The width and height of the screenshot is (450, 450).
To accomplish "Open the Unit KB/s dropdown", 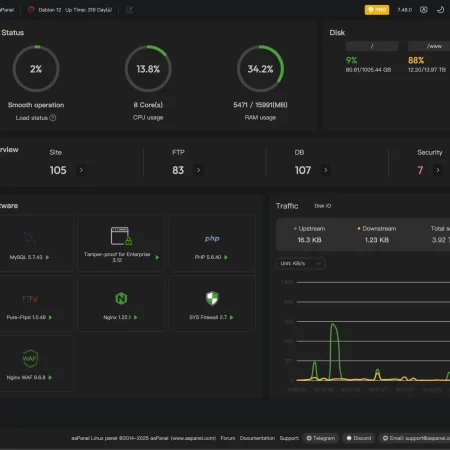I will tap(301, 263).
